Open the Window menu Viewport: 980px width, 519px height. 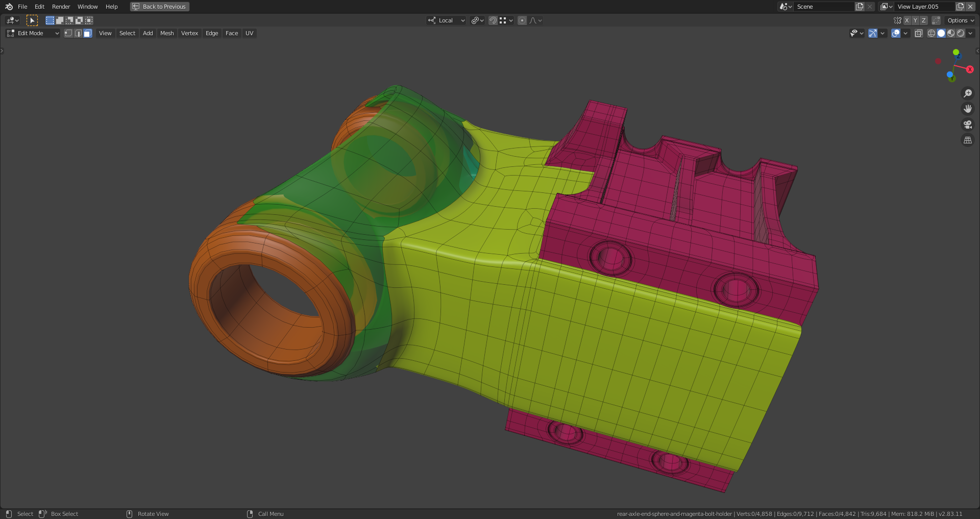point(88,7)
